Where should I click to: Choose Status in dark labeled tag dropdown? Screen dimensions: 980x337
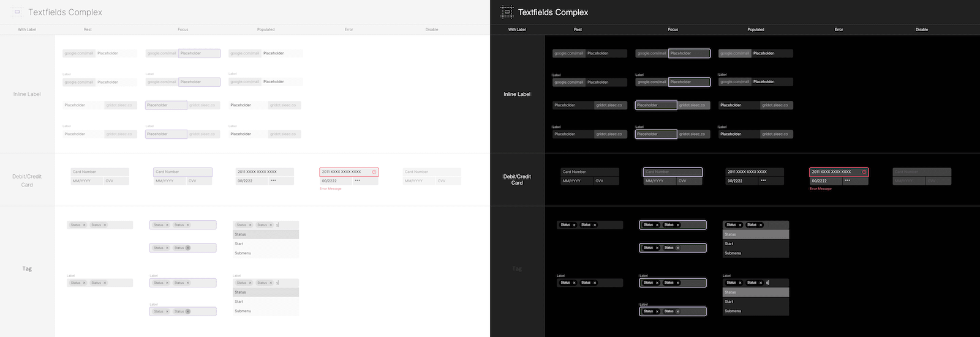point(756,292)
